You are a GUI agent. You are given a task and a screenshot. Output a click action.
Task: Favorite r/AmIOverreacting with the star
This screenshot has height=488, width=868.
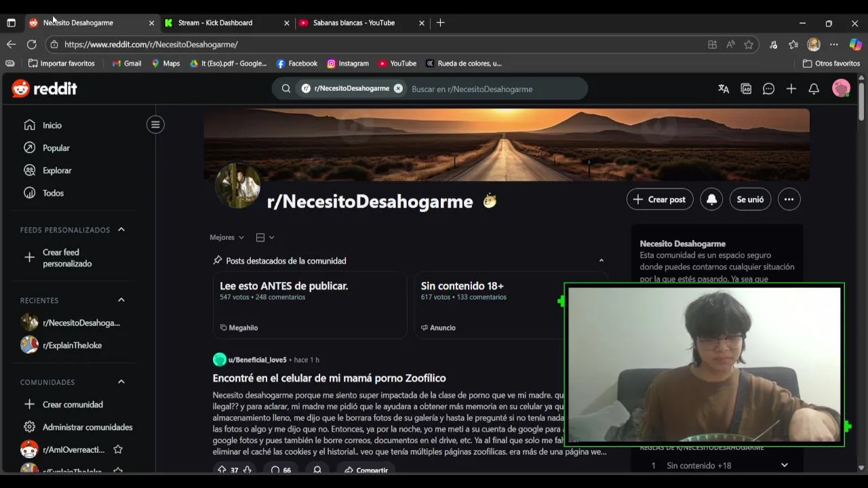coord(118,449)
